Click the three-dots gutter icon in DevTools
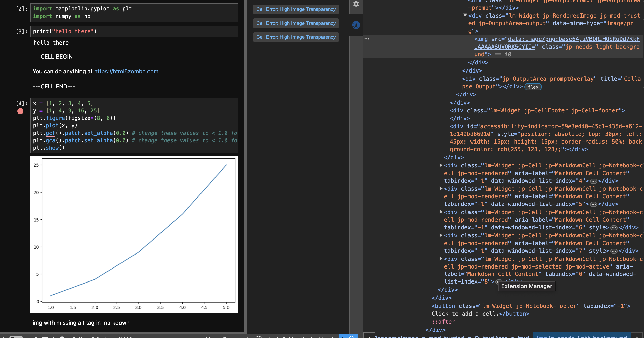Screen dimensions: 644x338 367,39
